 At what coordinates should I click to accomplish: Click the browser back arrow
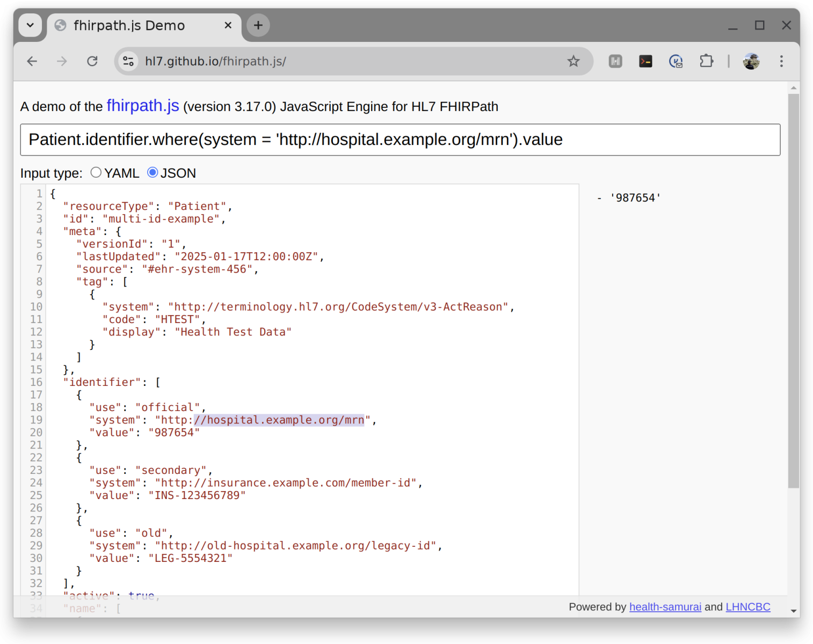(32, 61)
